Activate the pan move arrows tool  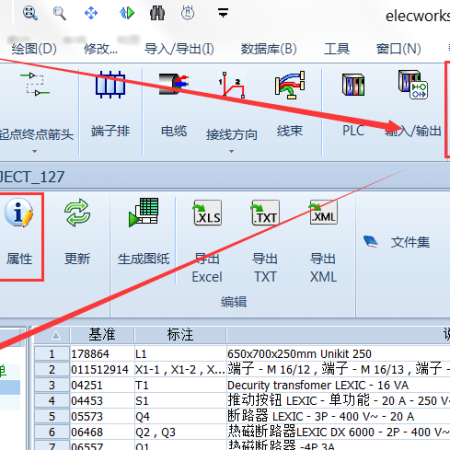click(x=91, y=13)
